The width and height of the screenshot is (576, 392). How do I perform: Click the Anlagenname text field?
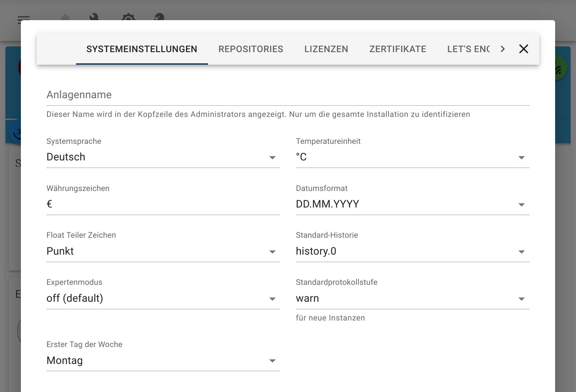click(x=287, y=95)
